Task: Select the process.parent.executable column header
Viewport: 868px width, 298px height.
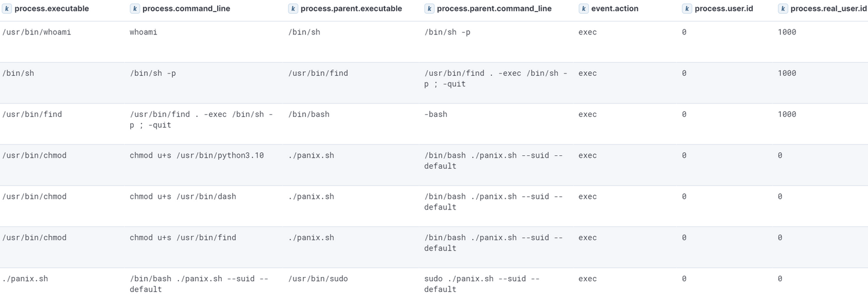Action: click(x=351, y=9)
